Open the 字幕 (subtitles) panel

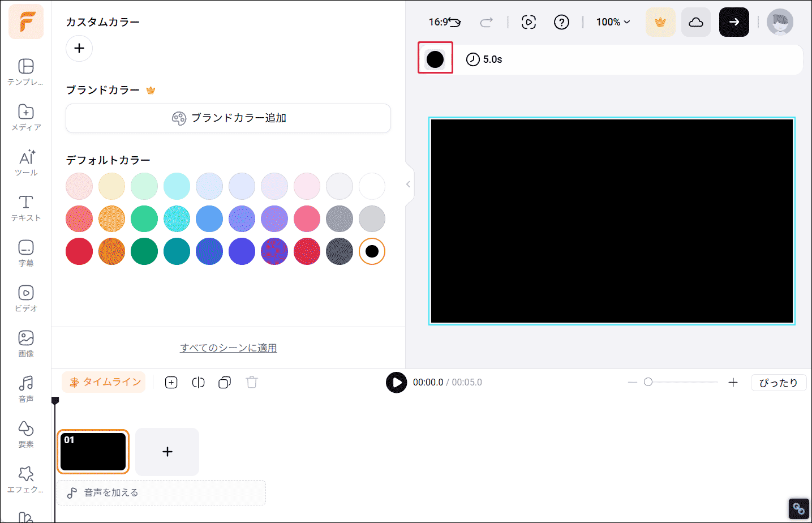coord(25,252)
